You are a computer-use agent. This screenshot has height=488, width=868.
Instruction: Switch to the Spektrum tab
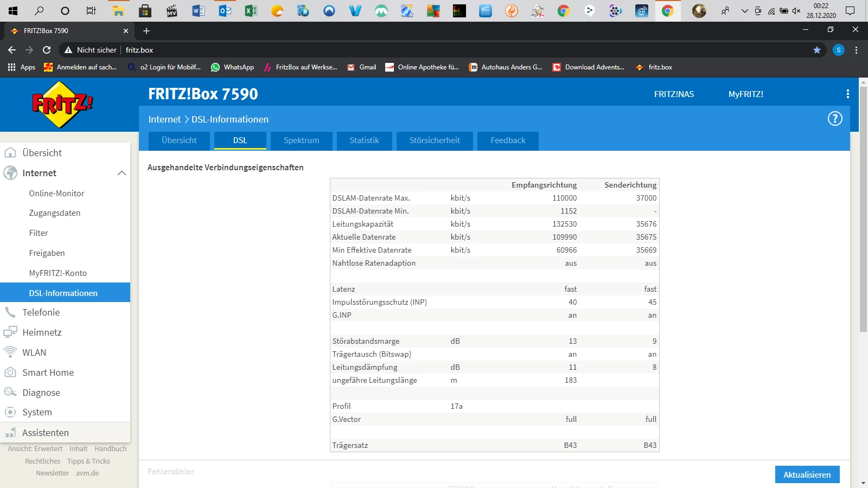[301, 140]
